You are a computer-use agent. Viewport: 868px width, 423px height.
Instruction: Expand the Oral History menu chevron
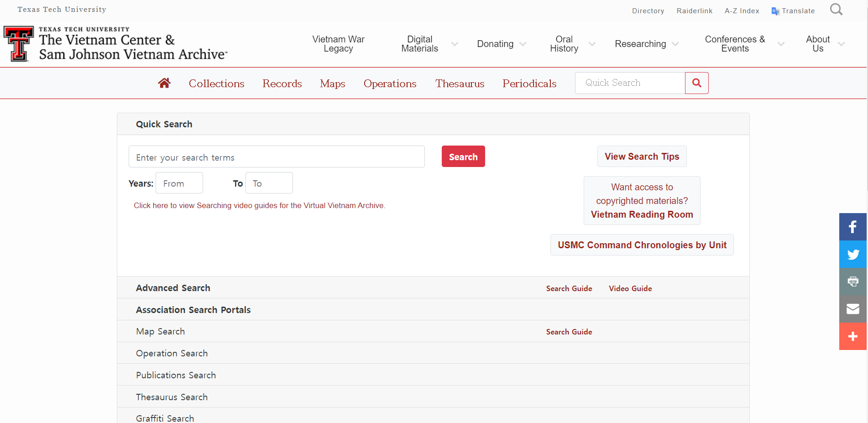[592, 44]
